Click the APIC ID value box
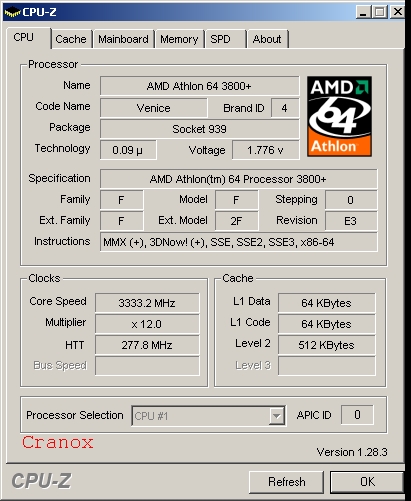This screenshot has width=411, height=501. tap(357, 415)
